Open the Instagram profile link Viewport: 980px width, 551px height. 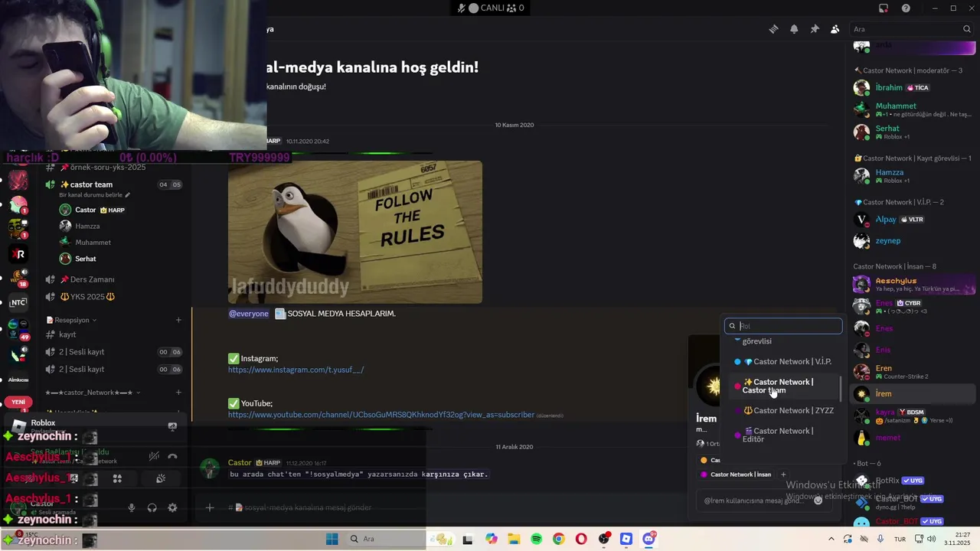296,370
